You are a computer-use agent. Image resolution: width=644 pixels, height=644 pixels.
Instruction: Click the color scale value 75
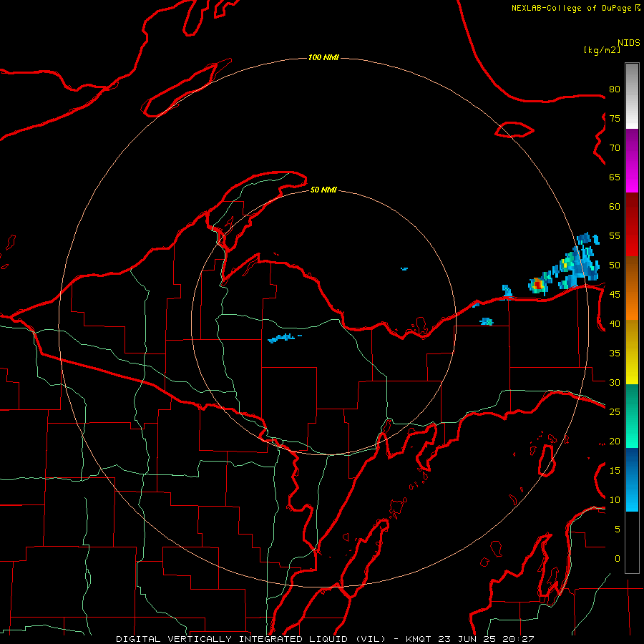(615, 119)
